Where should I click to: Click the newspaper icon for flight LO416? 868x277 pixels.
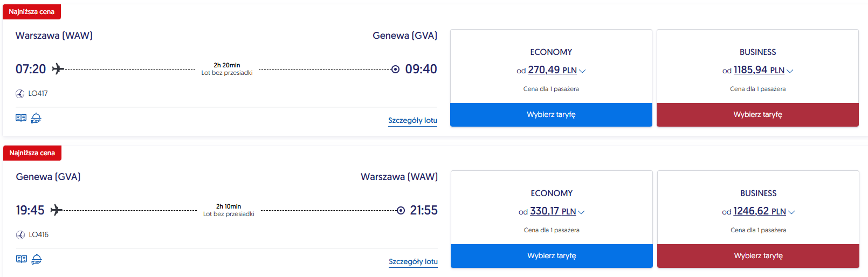[x=22, y=259]
